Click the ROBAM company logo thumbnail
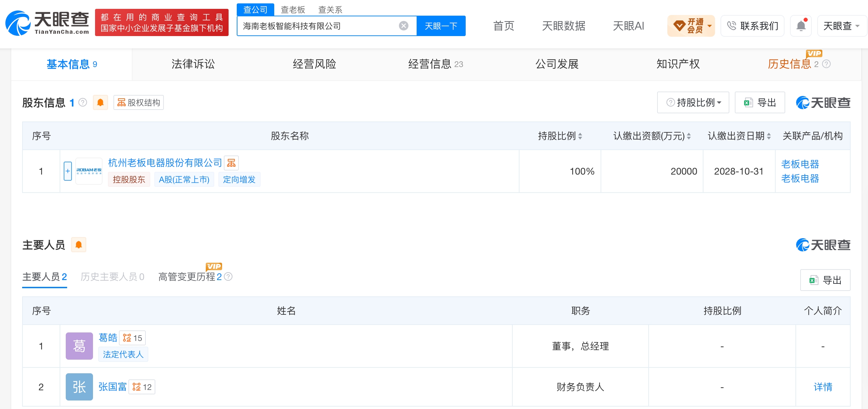The image size is (868, 409). tap(89, 171)
